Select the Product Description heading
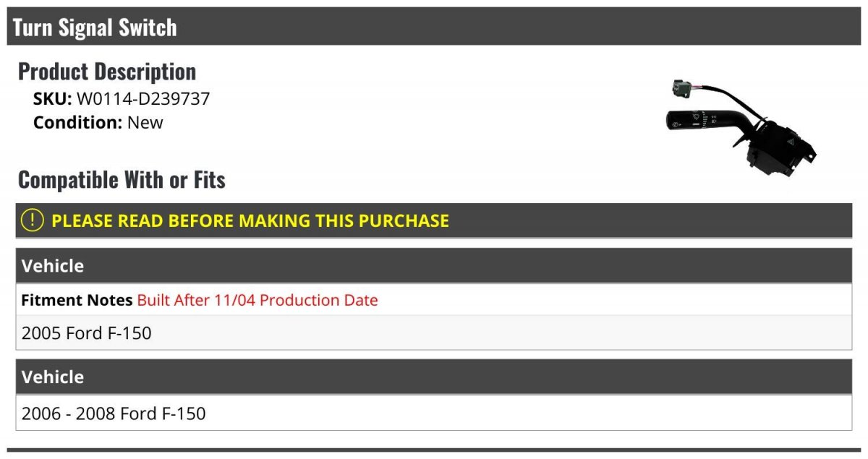Viewport: 868px width, 459px height. [x=107, y=72]
